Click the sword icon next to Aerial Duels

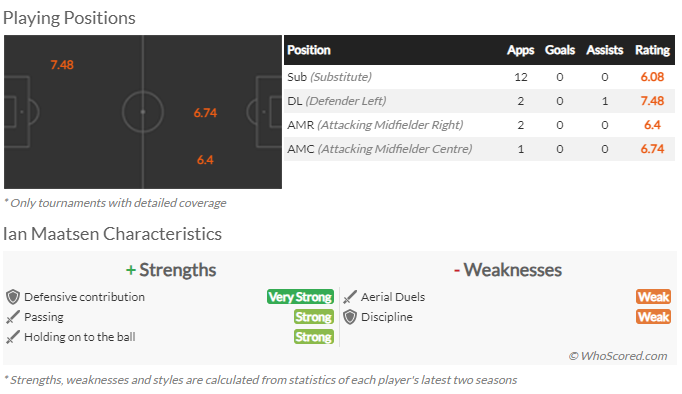[x=350, y=297]
